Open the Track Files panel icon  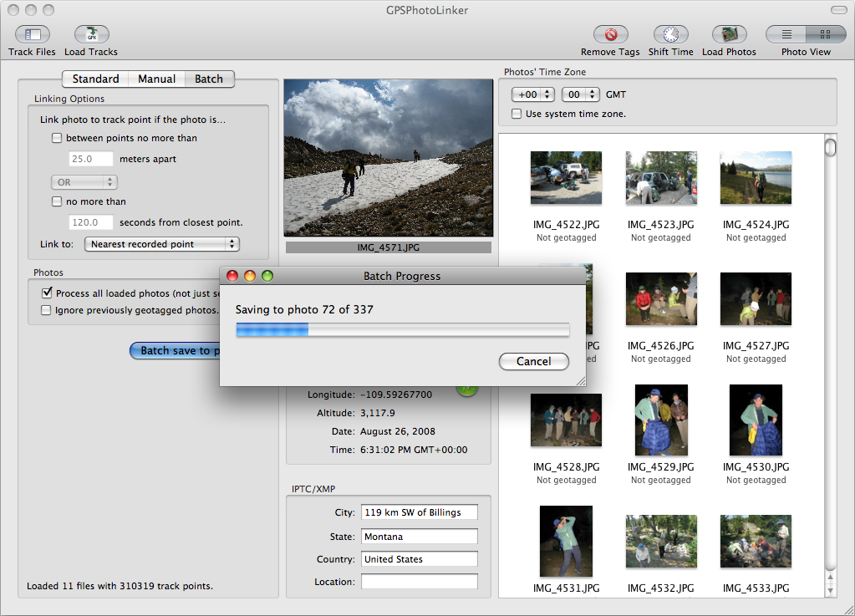tap(32, 34)
